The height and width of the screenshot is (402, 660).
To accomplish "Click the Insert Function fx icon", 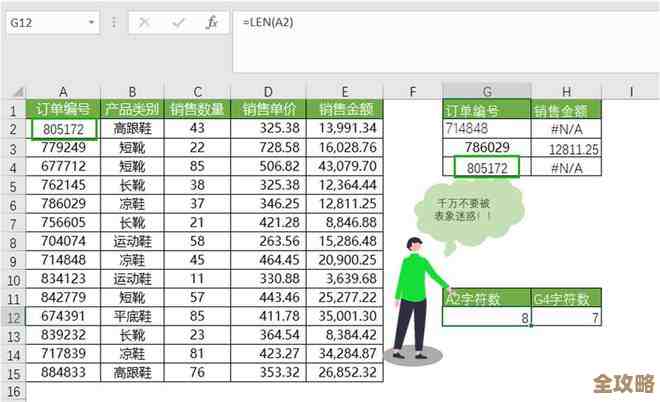I will pyautogui.click(x=212, y=22).
